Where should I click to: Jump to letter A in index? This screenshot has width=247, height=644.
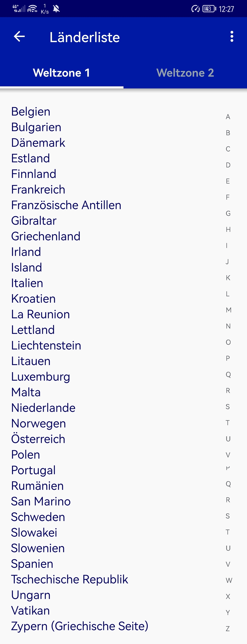point(228,117)
